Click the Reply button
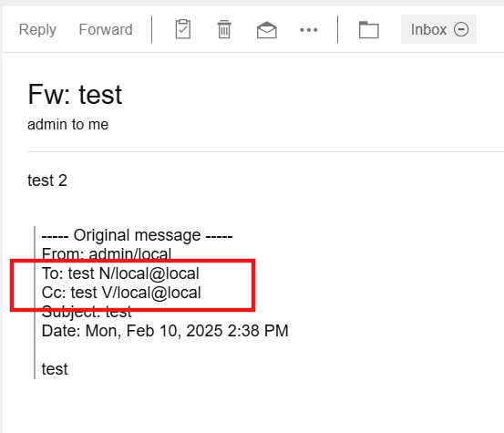The width and height of the screenshot is (504, 433). tap(37, 29)
